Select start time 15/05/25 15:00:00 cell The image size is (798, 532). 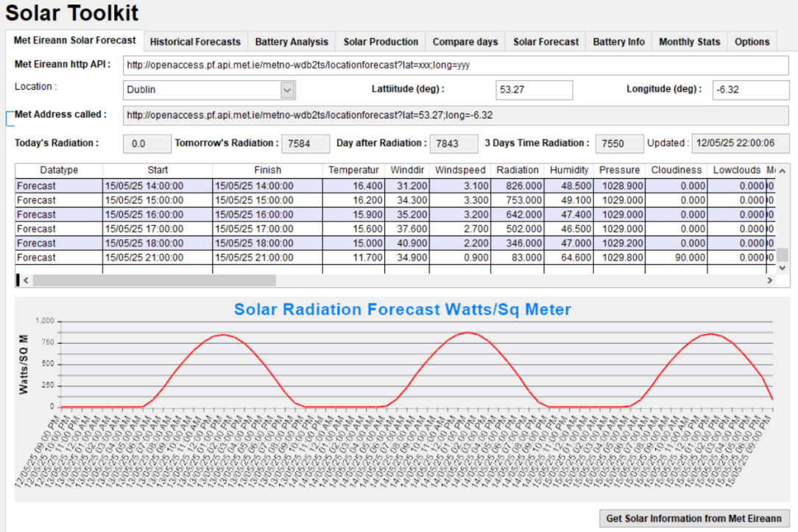click(158, 200)
